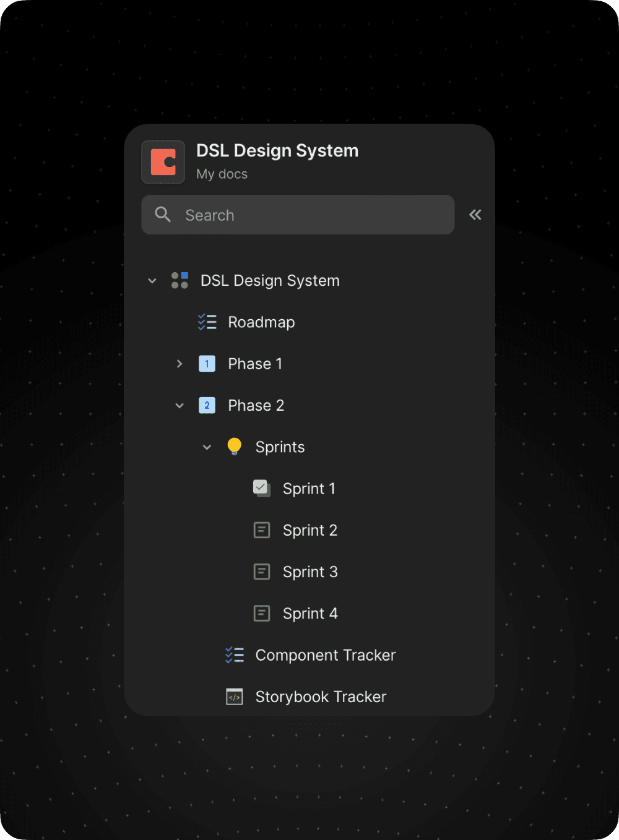Click the DSL Design System header title
This screenshot has width=619, height=840.
pos(277,150)
